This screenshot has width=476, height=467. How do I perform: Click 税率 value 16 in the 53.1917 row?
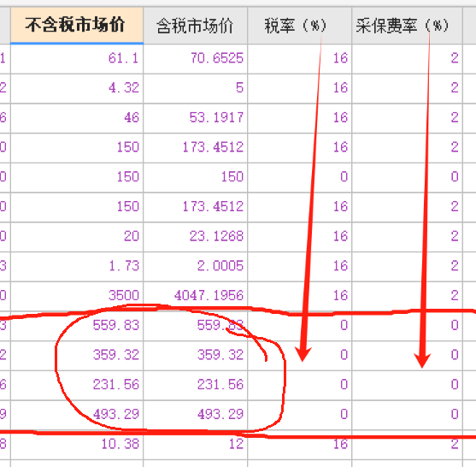tap(300, 118)
